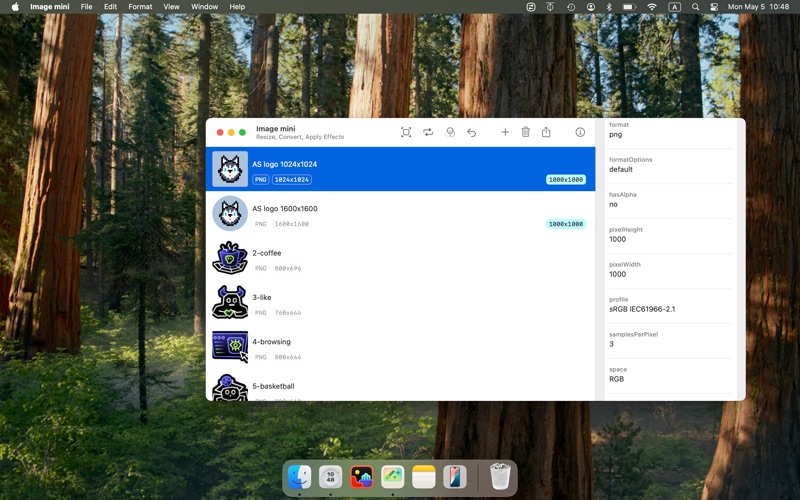Click the 3-like monster thumbnail
Image resolution: width=800 pixels, height=500 pixels.
(230, 302)
